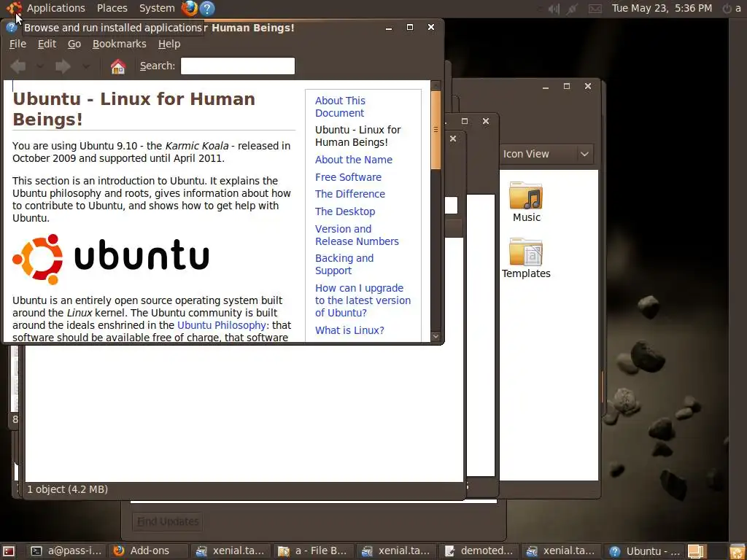
Task: Click the Forward arrow in Help toolbar
Action: point(63,66)
